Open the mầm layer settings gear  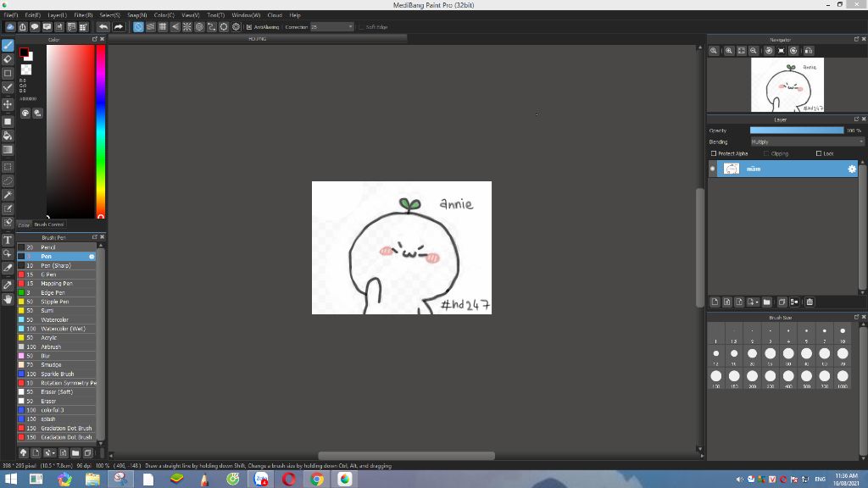[x=852, y=169]
